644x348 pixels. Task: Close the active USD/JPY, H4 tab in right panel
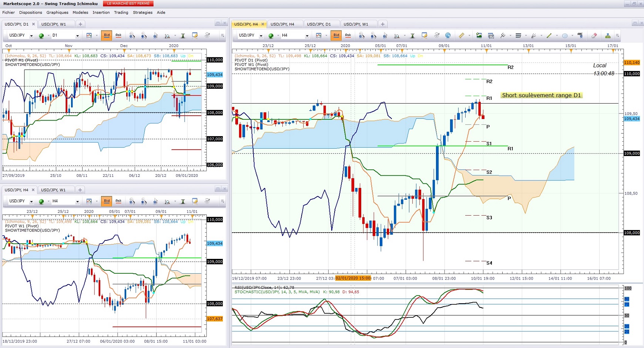[x=263, y=24]
